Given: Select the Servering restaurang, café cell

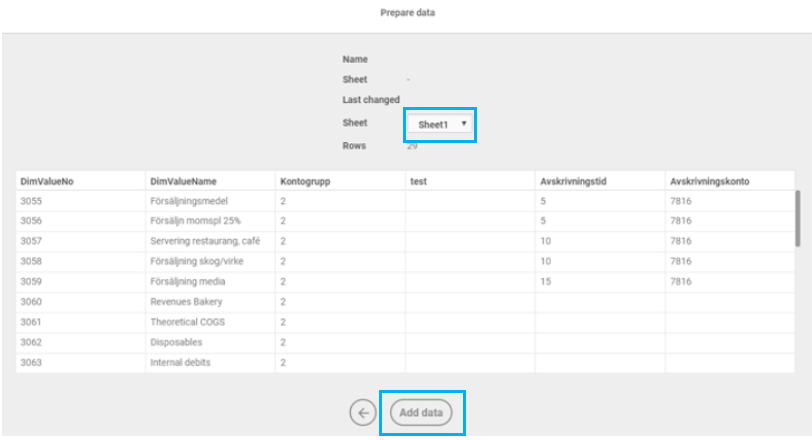Looking at the screenshot, I should [x=204, y=241].
